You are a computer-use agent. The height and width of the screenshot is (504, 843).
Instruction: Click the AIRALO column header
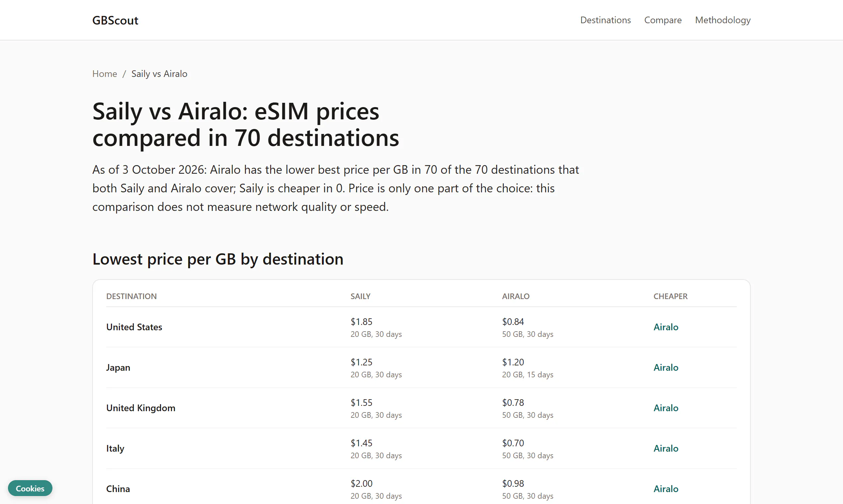[x=516, y=296]
